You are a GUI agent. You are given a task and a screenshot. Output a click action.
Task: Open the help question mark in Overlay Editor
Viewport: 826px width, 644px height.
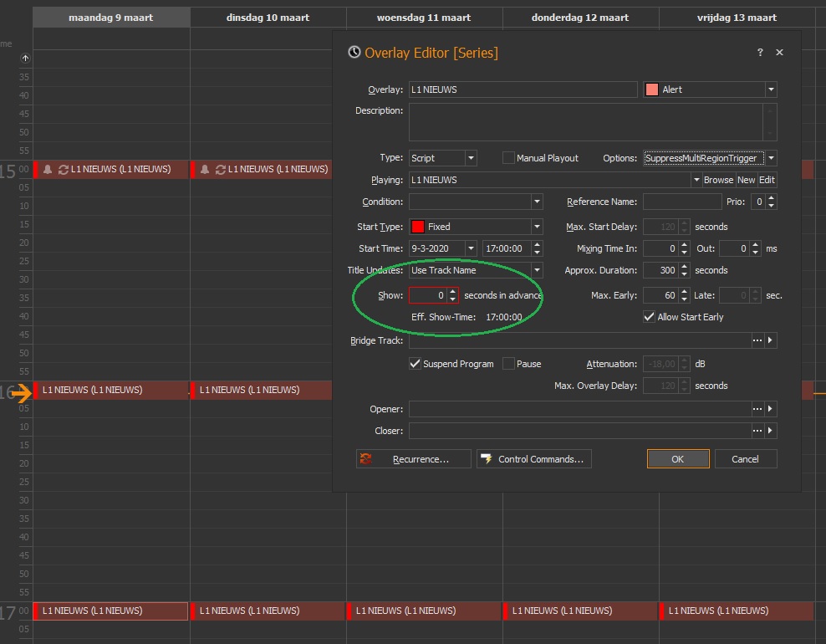tap(760, 52)
